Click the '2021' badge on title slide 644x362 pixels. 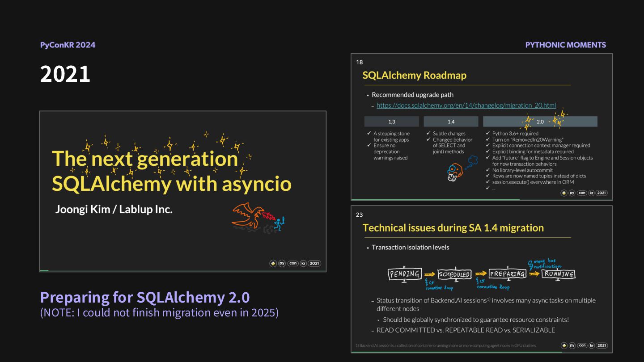(x=315, y=263)
